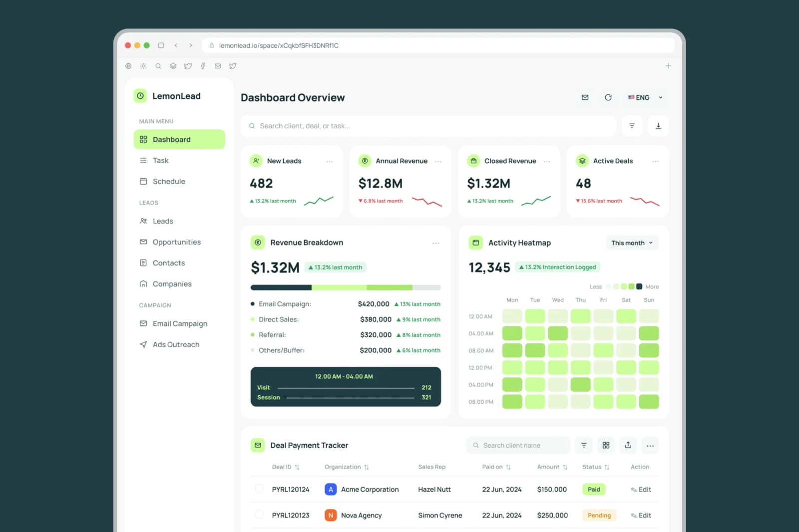Click the darkest heatmap legend swatch
Screen dimensions: 799x532
point(639,286)
